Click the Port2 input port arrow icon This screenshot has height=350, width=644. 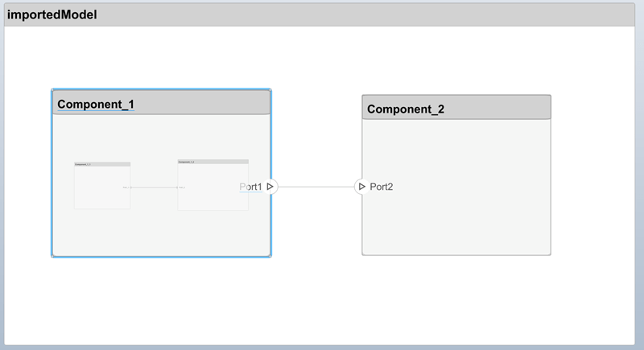(361, 187)
